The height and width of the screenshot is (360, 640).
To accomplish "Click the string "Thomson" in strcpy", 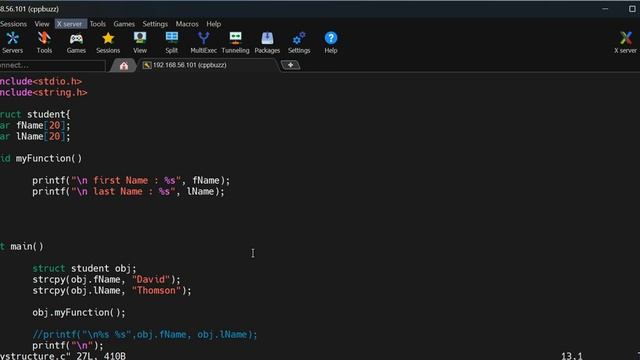I will [x=156, y=291].
